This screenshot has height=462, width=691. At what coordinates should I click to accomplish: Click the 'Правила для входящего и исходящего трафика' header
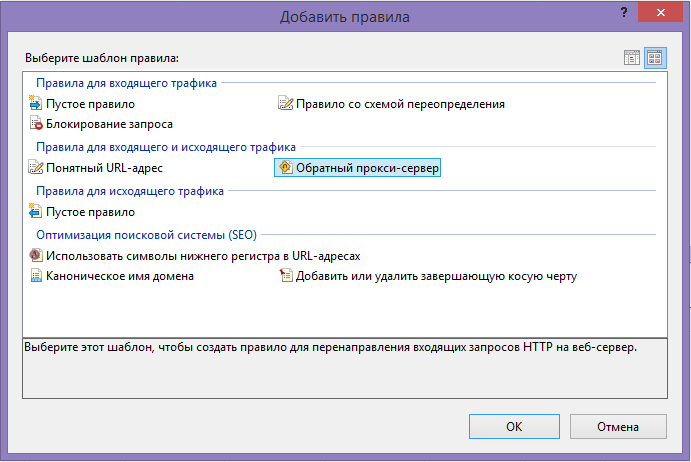166,146
